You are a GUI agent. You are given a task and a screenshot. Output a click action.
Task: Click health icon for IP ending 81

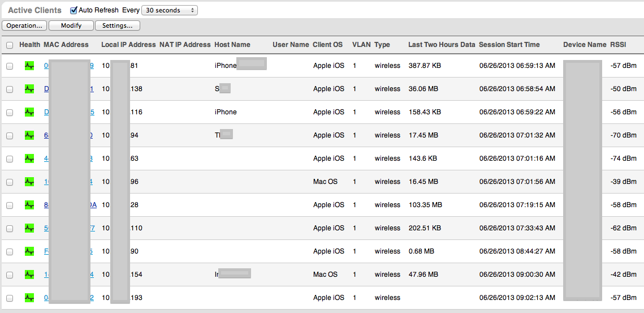point(29,66)
